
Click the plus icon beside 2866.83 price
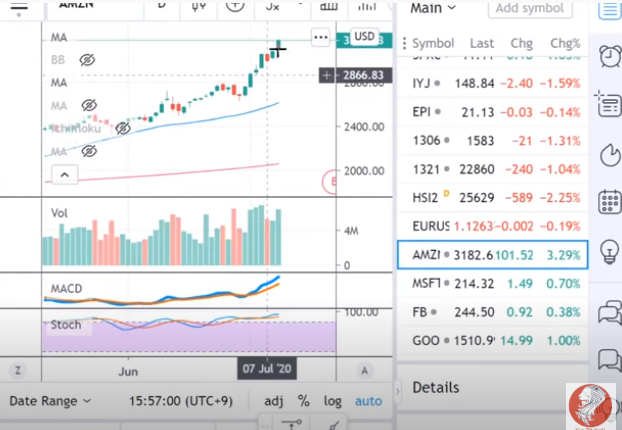coord(326,75)
